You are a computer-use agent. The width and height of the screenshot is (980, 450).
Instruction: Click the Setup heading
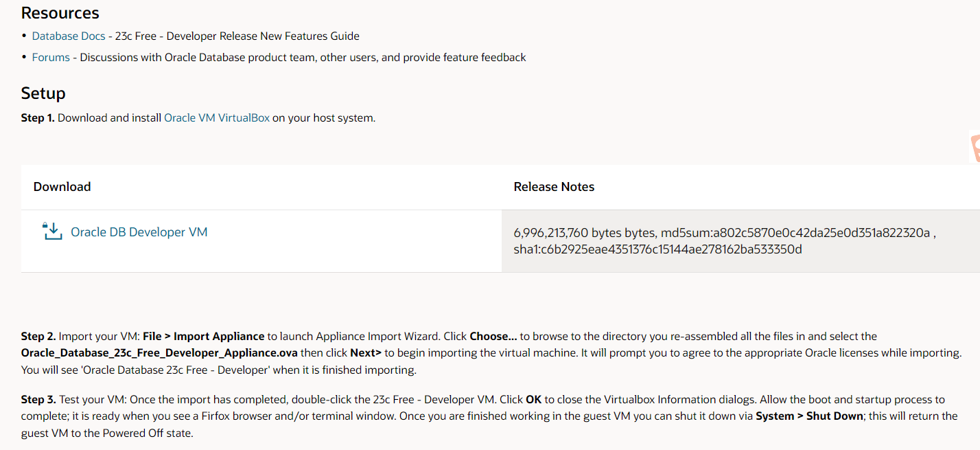pyautogui.click(x=43, y=93)
